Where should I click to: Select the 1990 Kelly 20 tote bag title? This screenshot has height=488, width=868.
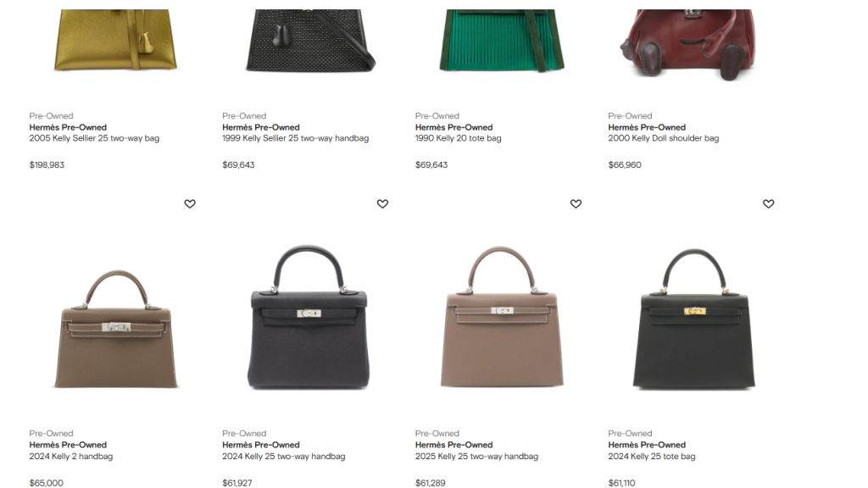pyautogui.click(x=458, y=138)
